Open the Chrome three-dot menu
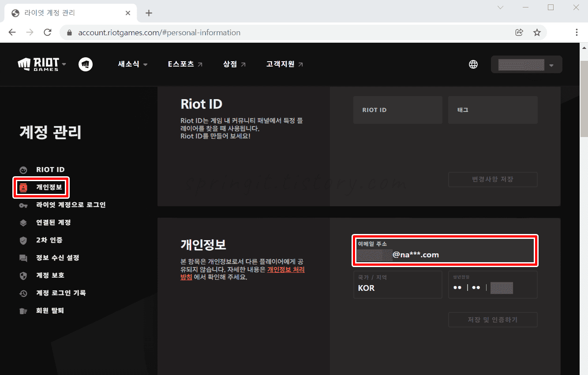Image resolution: width=588 pixels, height=375 pixels. pyautogui.click(x=577, y=32)
